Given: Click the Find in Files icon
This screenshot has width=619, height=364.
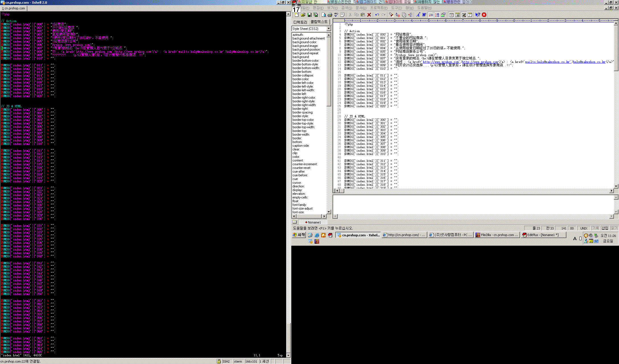Looking at the screenshot, I should (x=404, y=15).
